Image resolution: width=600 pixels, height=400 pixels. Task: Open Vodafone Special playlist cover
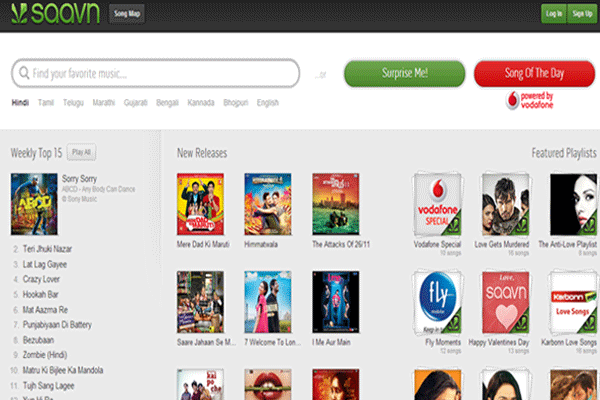coord(438,204)
